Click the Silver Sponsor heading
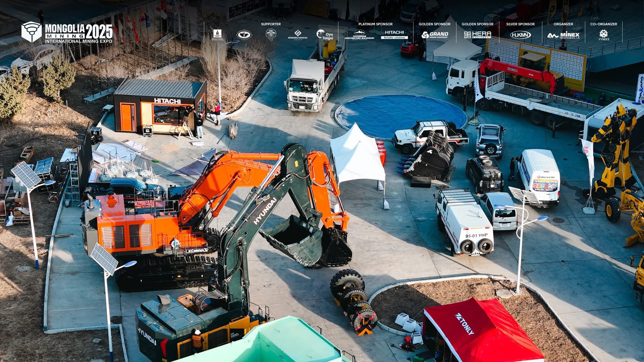The height and width of the screenshot is (362, 644). click(x=520, y=24)
